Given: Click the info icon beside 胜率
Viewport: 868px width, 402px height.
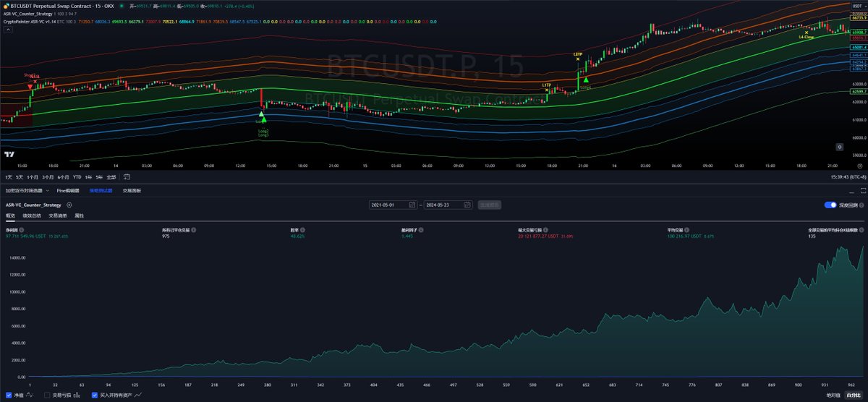Looking at the screenshot, I should point(303,229).
